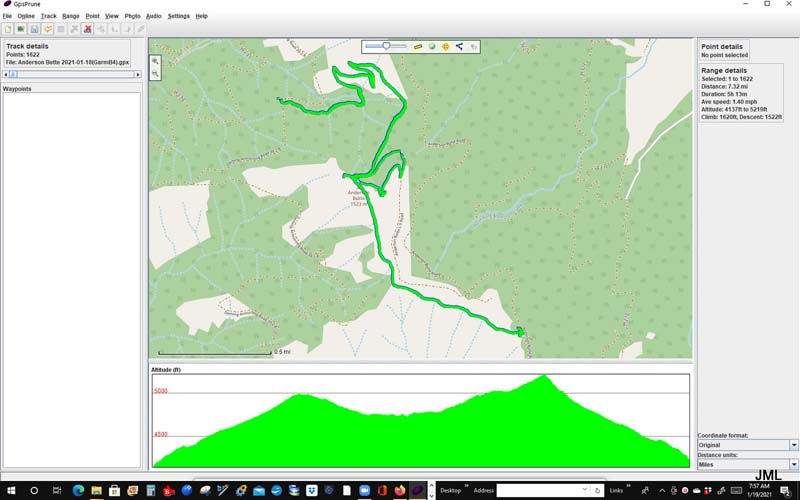Image resolution: width=800 pixels, height=500 pixels.
Task: Click the red delete point icon
Action: (88, 29)
